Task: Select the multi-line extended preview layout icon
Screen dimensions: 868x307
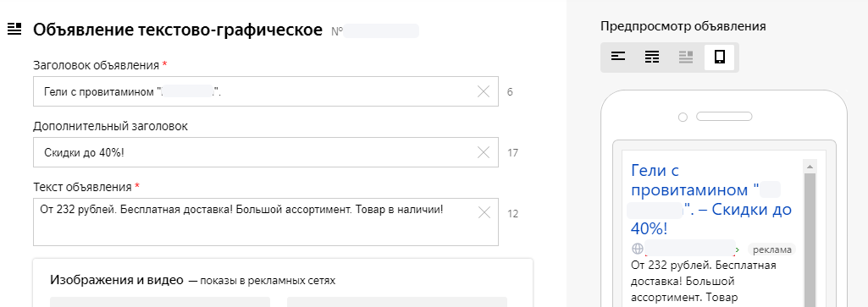Action: click(x=652, y=57)
